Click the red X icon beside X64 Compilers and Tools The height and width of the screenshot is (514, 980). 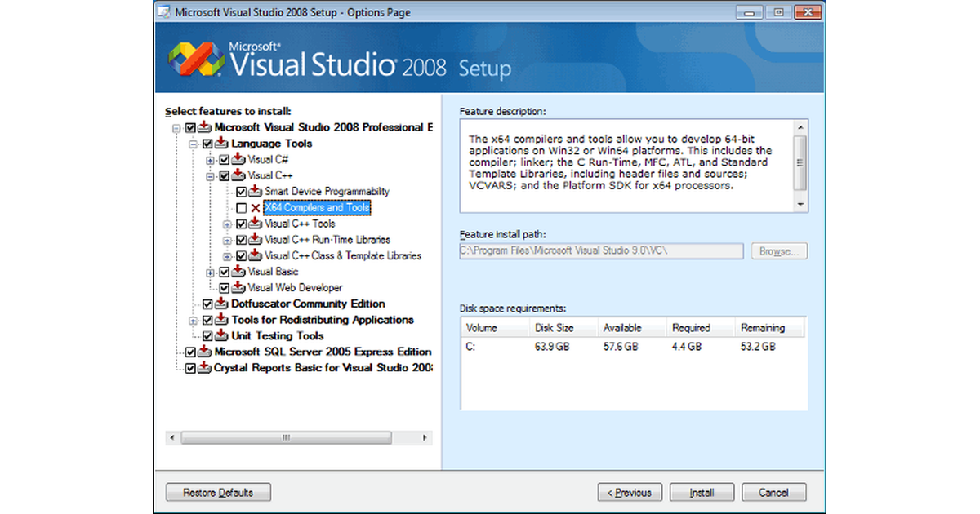[255, 207]
